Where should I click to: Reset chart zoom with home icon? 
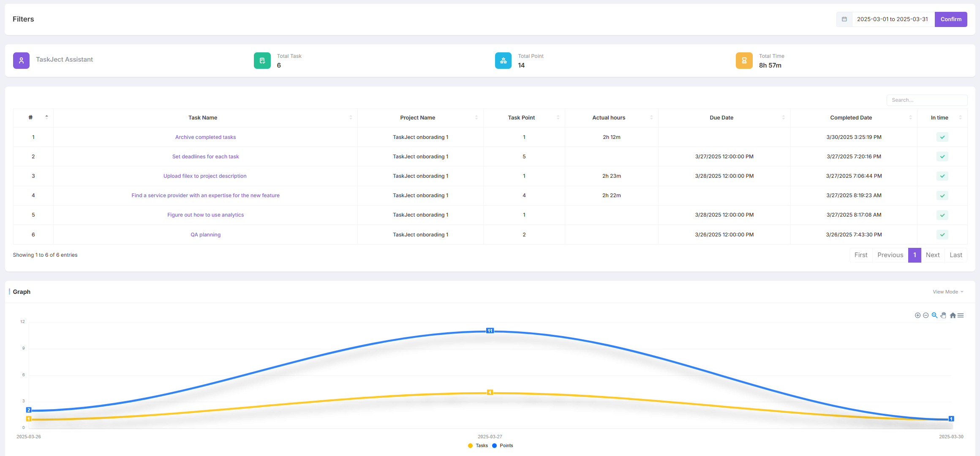[953, 315]
